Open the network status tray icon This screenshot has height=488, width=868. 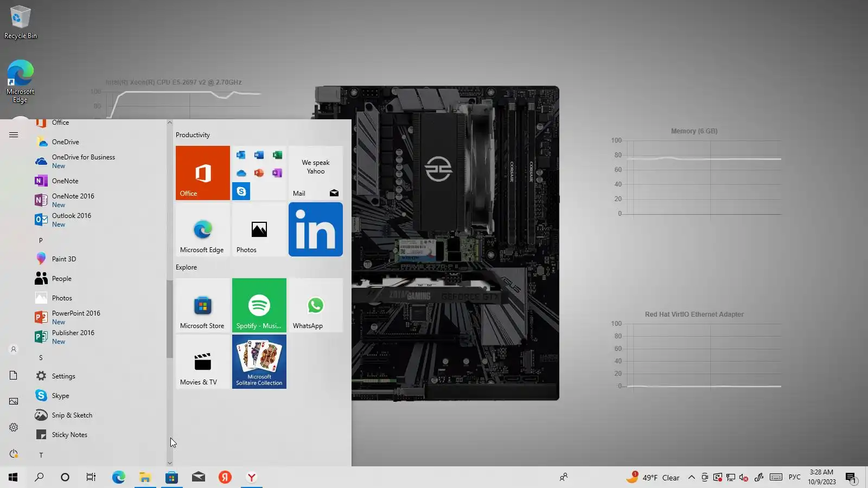pos(731,477)
